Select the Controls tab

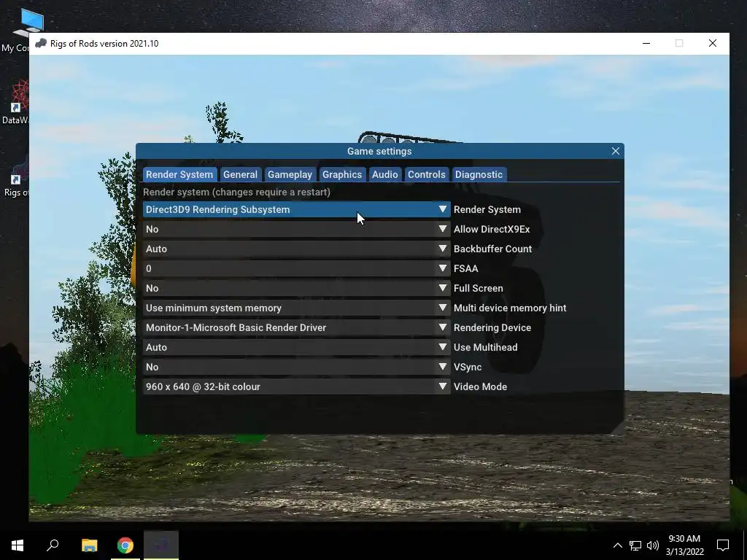pos(426,174)
